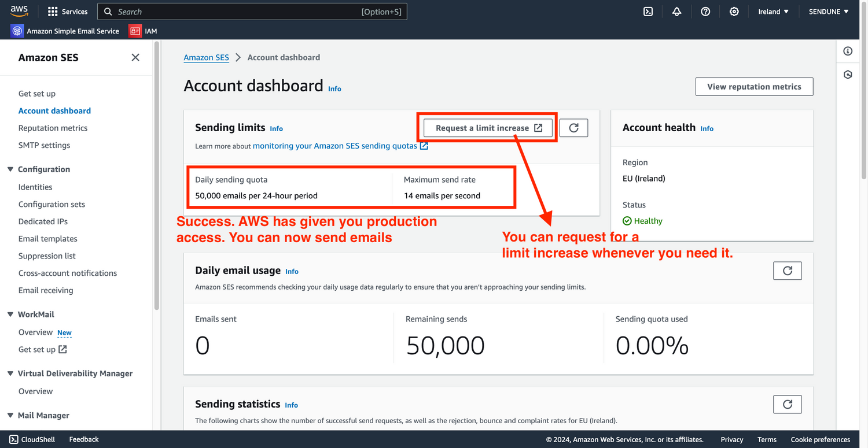Viewport: 868px width, 448px height.
Task: Open the notifications bell
Action: [x=676, y=12]
